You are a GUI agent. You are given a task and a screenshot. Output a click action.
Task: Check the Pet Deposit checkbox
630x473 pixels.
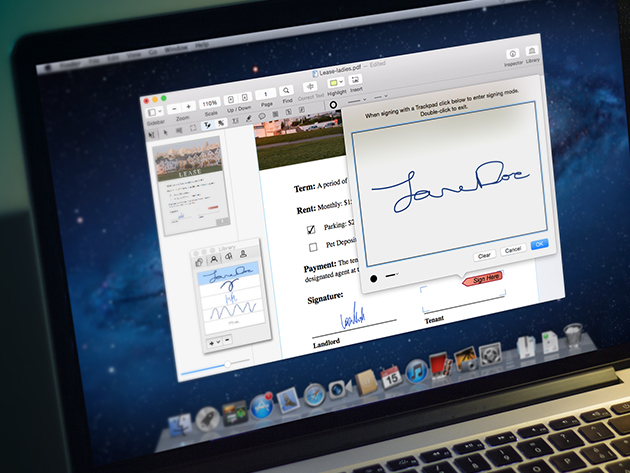click(313, 245)
